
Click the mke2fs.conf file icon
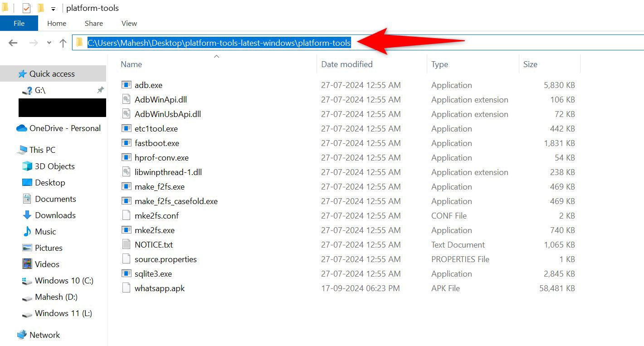pyautogui.click(x=126, y=215)
